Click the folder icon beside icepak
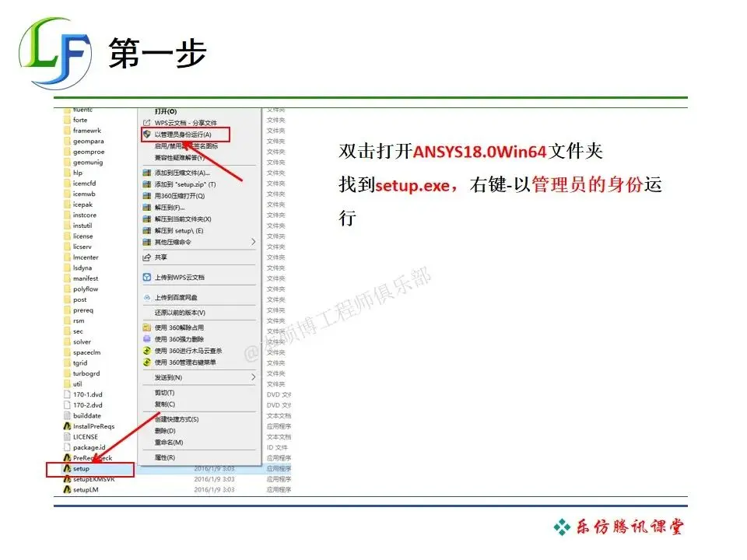Image resolution: width=747 pixels, height=560 pixels. [67, 205]
